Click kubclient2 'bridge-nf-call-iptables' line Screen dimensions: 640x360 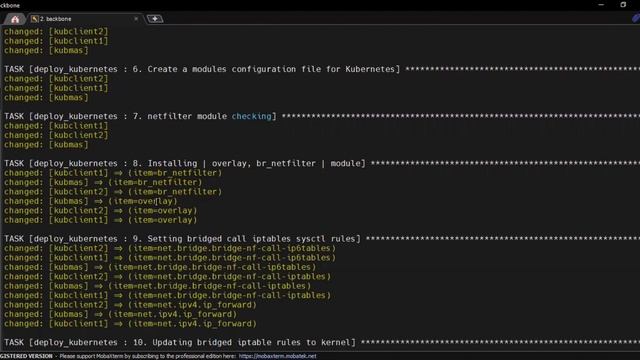click(x=168, y=276)
